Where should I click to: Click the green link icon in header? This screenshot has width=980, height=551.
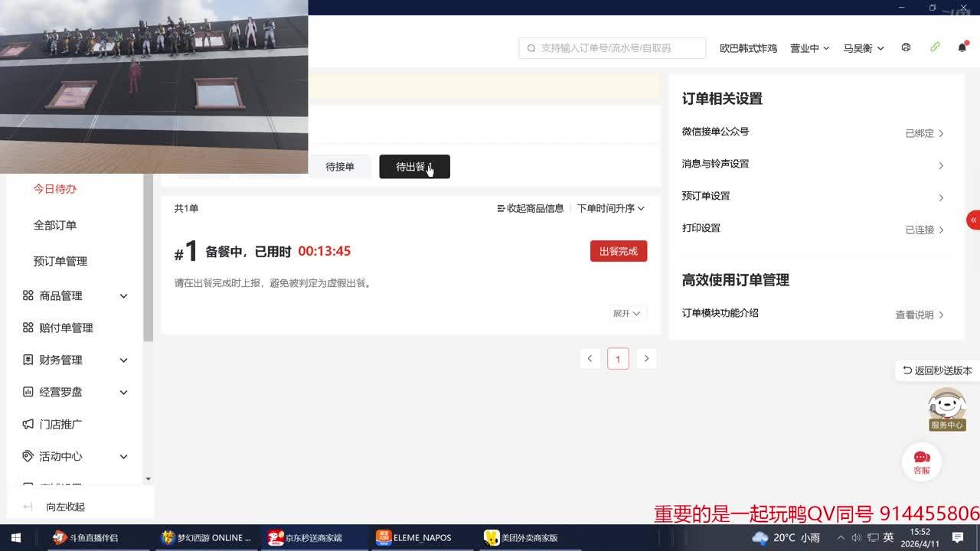click(935, 47)
